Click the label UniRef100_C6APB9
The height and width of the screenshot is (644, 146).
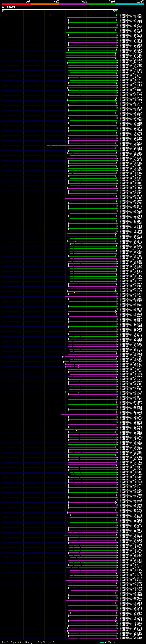tap(131, 163)
